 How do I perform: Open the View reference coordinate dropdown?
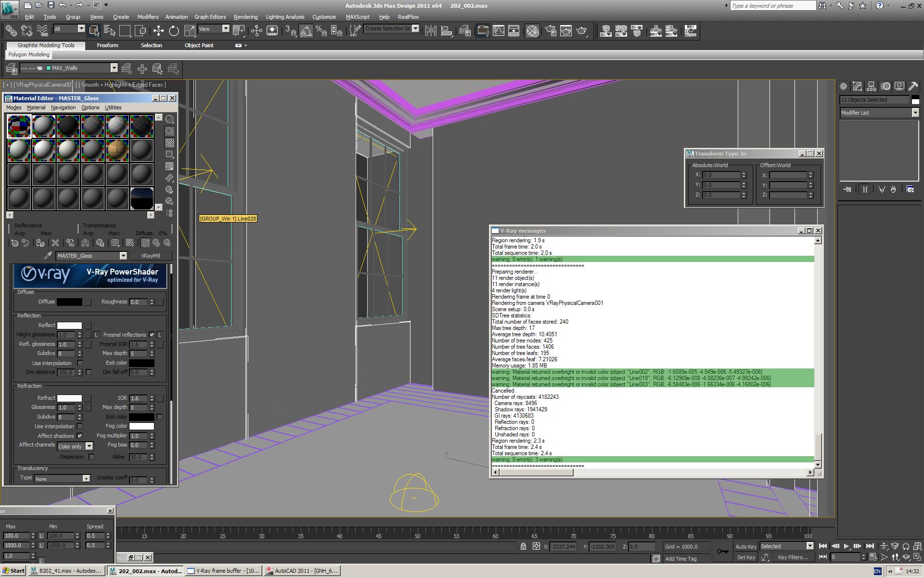(225, 29)
